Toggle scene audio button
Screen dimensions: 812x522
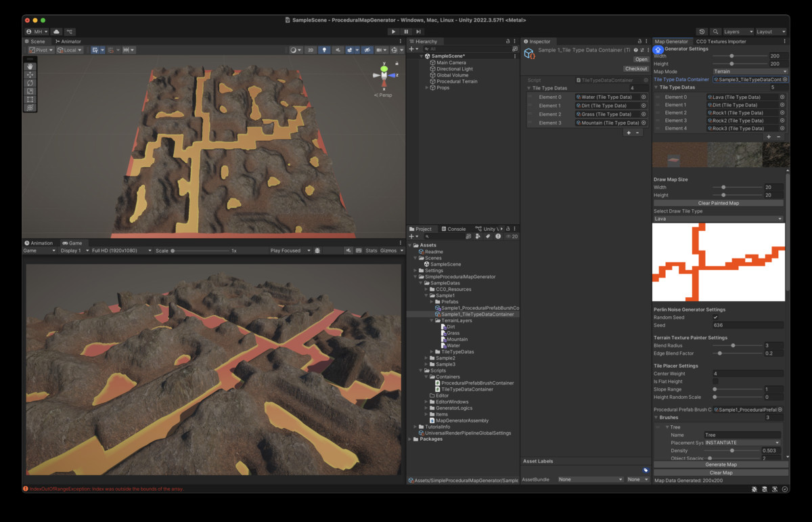pos(338,50)
